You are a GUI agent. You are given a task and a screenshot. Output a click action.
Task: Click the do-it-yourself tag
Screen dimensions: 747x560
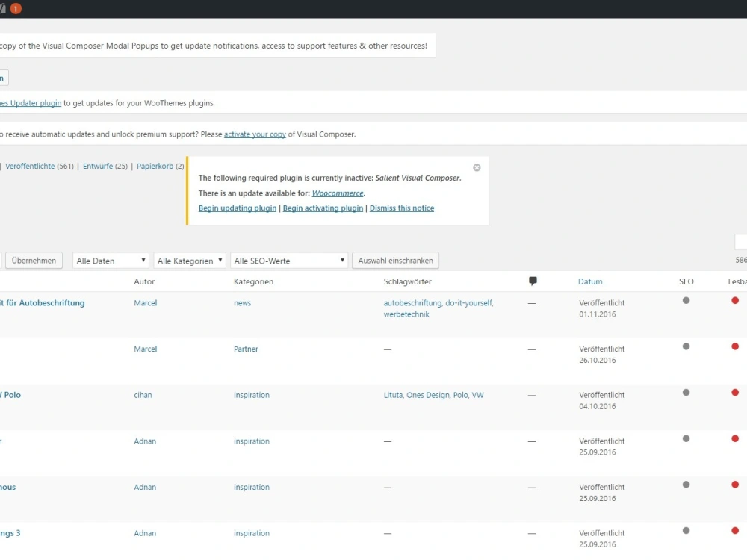pyautogui.click(x=469, y=303)
